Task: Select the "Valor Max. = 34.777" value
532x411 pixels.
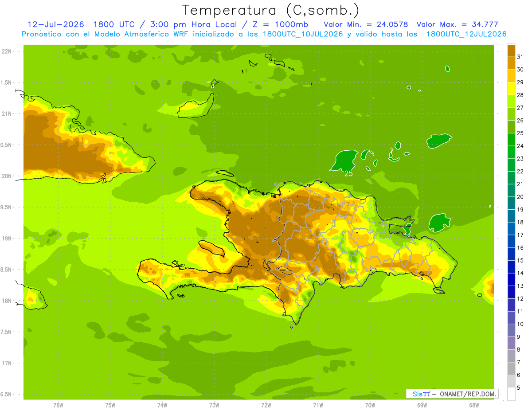Action: click(x=457, y=24)
